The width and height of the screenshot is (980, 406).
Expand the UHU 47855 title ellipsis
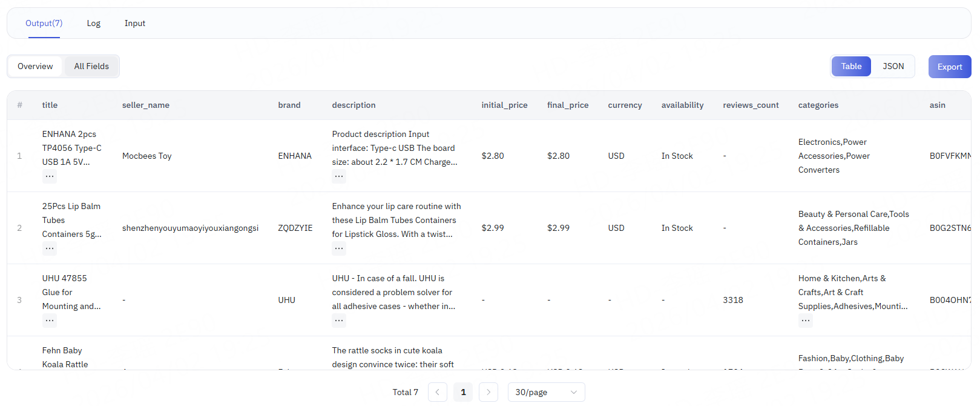(x=50, y=321)
